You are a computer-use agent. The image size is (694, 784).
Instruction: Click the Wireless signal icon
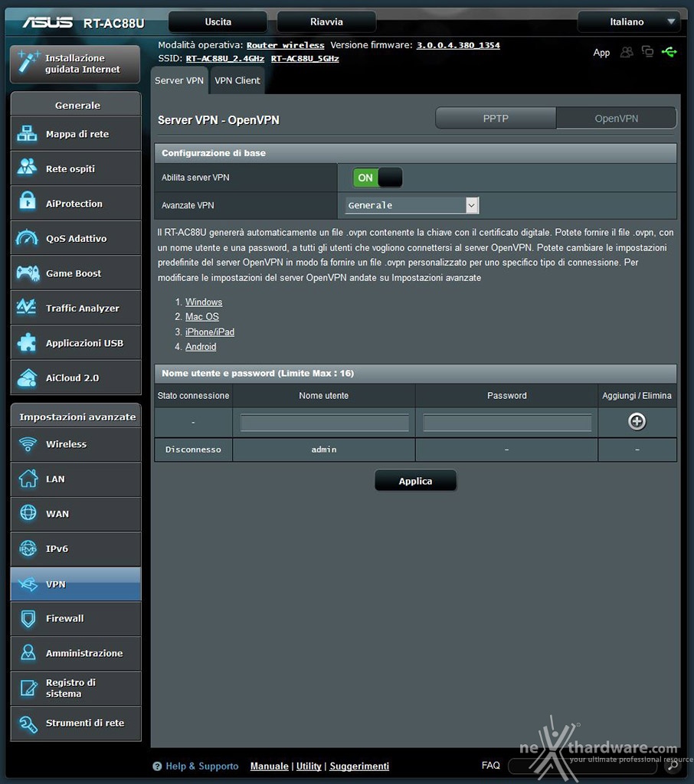(x=28, y=443)
